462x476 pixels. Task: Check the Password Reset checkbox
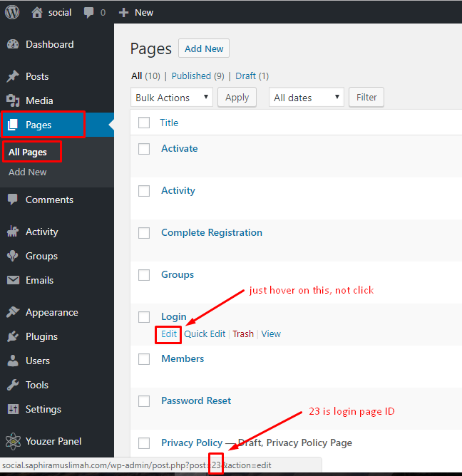coord(144,401)
